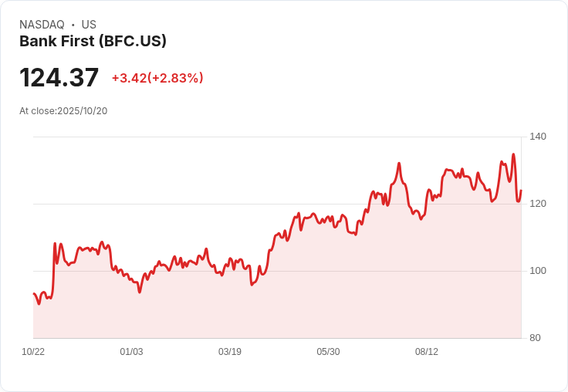Screen dimensions: 568x392
Task: Click the leftmost start of the price line
Action: tap(34, 294)
